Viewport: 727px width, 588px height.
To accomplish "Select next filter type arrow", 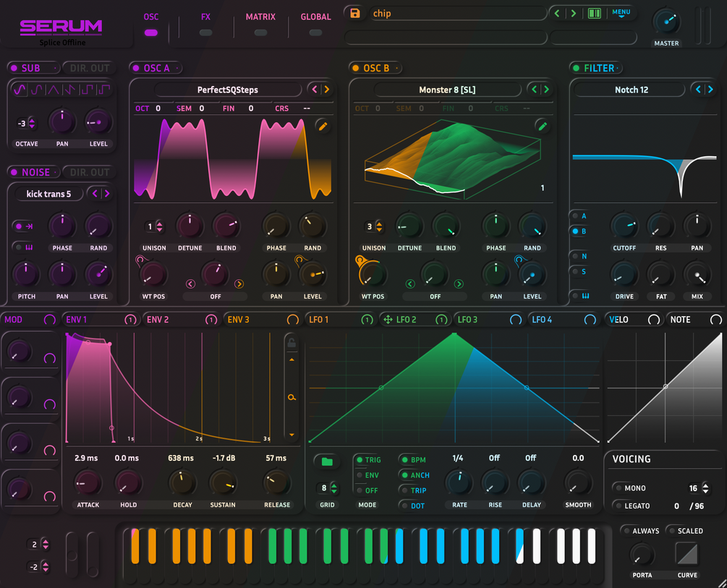I will [710, 89].
